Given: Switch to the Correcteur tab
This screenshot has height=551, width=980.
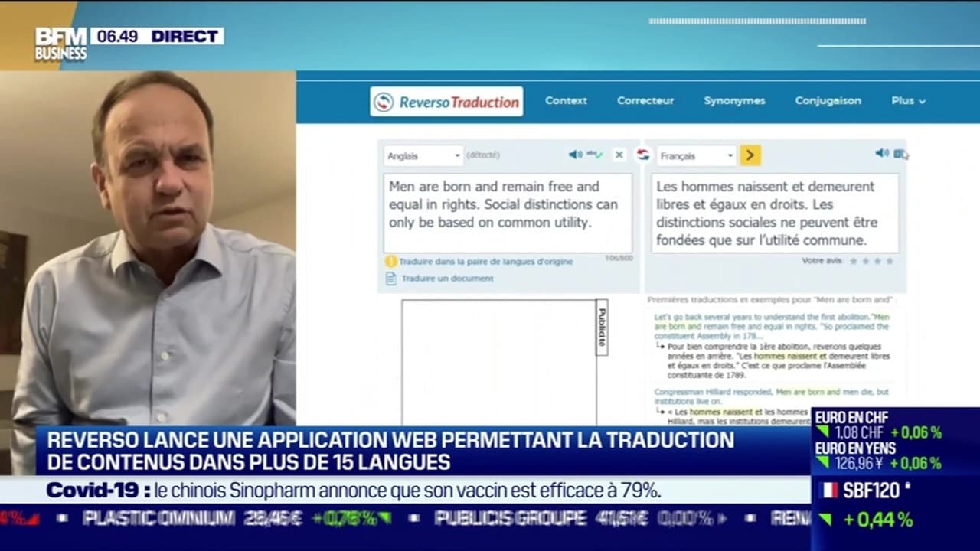Looking at the screenshot, I should click(645, 100).
